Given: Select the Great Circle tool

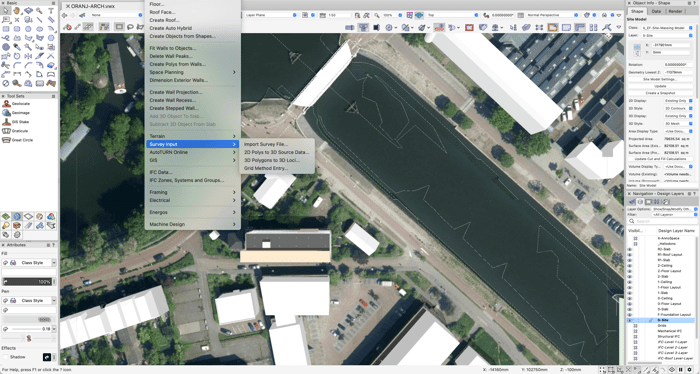Looking at the screenshot, I should (17, 140).
